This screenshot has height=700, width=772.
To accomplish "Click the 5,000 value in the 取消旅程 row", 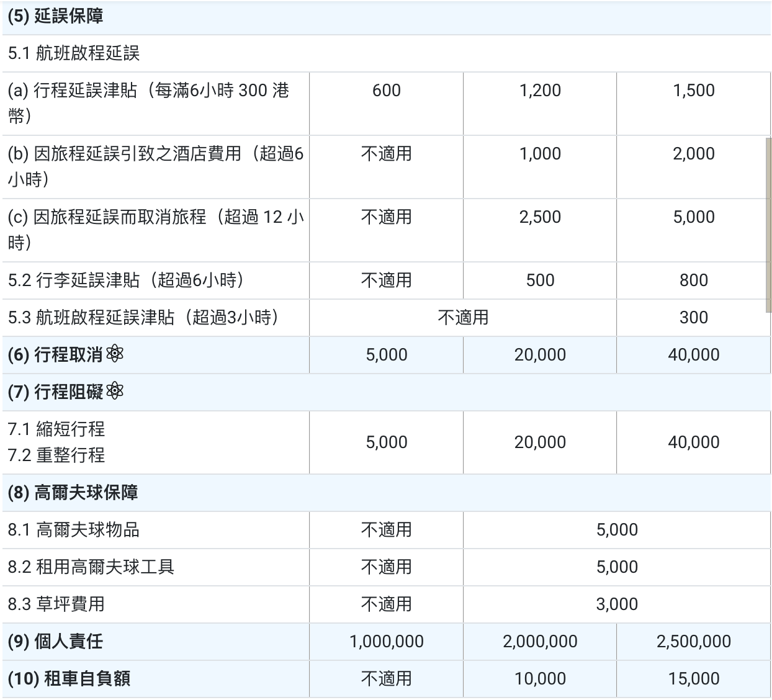I will pos(694,217).
